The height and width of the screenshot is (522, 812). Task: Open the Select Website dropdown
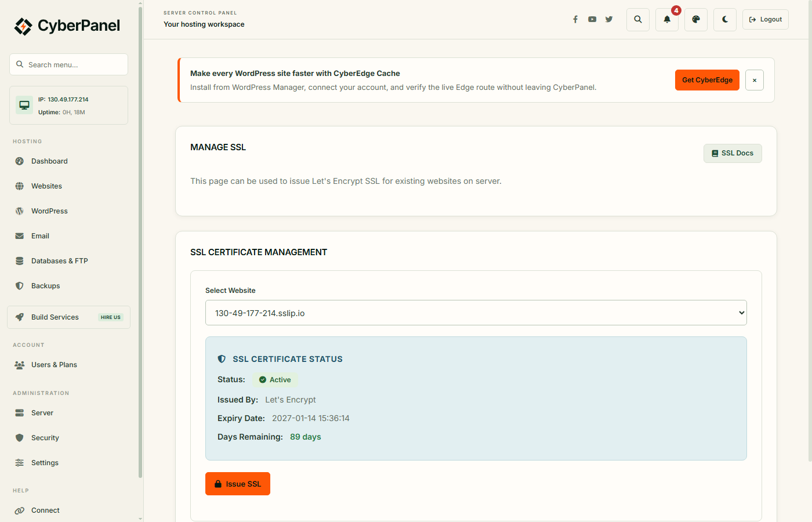pyautogui.click(x=476, y=313)
